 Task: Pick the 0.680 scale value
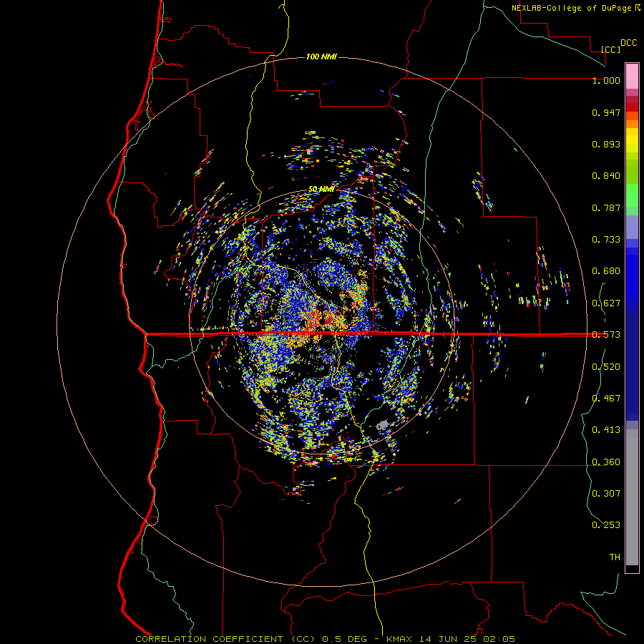click(x=606, y=271)
